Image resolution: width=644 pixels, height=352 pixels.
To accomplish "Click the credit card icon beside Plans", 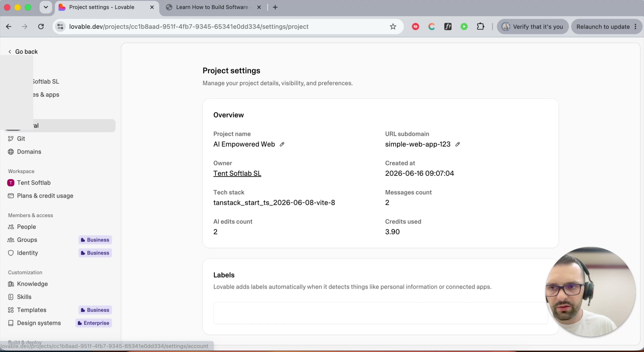I will click(x=11, y=196).
